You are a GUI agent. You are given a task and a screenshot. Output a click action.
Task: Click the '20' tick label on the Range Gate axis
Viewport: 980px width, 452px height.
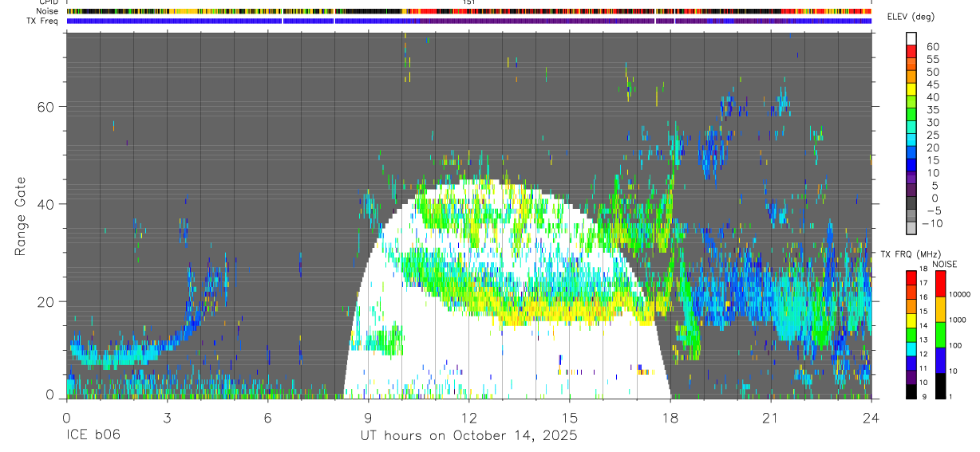coord(47,302)
